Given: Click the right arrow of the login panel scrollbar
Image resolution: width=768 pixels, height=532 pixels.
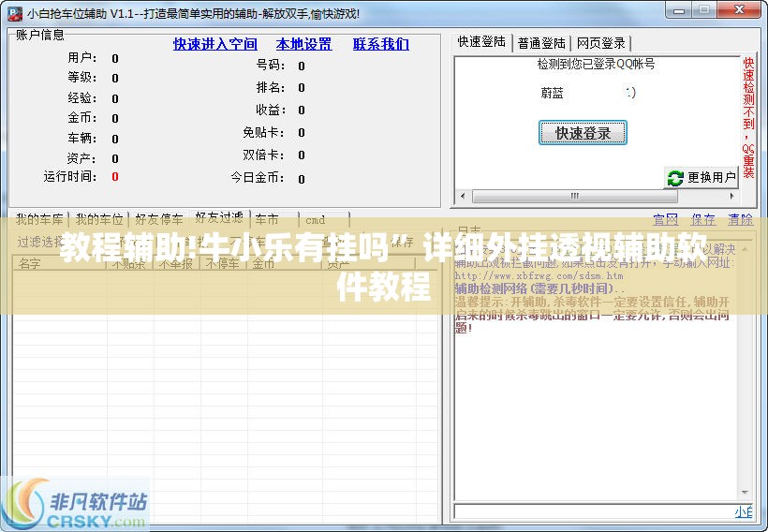Looking at the screenshot, I should [731, 196].
